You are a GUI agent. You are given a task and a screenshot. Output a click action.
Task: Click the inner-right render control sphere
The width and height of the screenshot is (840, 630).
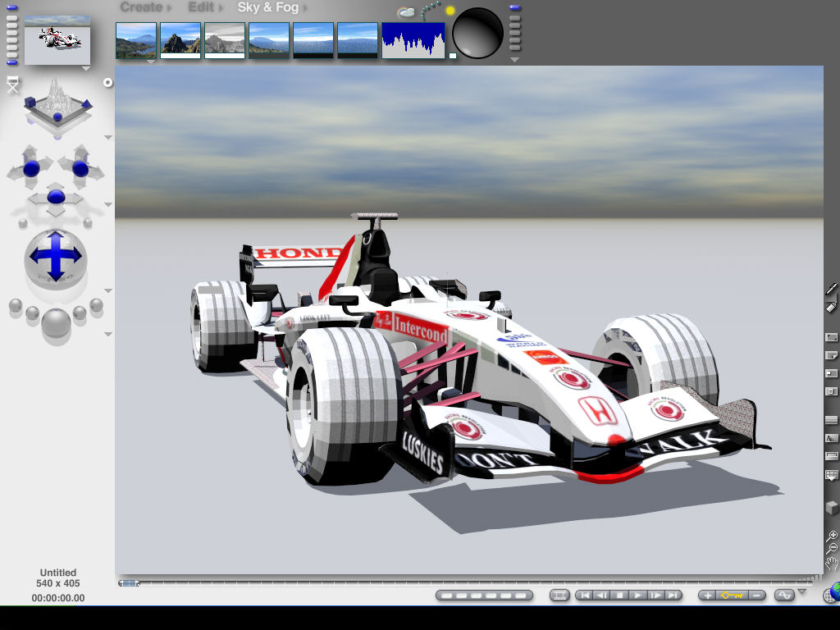click(80, 313)
